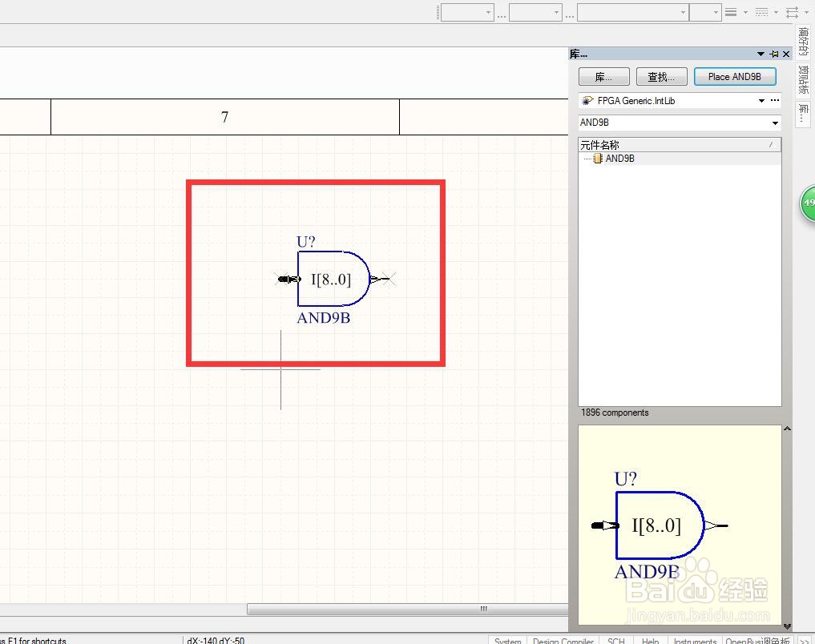Click the I[8..0] pin label in gate
Viewport: 815px width, 644px height.
tap(331, 280)
